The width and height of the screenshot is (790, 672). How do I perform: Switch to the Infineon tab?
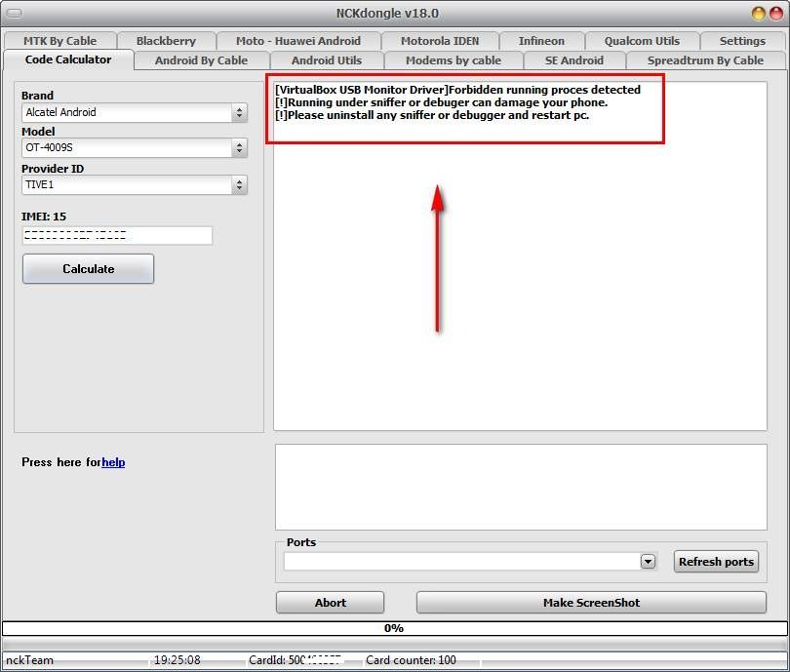coord(541,41)
